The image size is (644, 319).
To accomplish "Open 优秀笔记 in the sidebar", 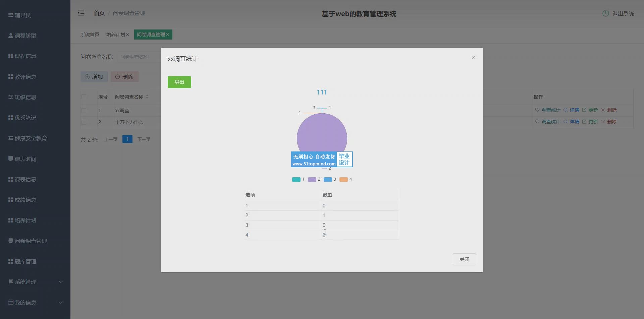I will pos(35,118).
